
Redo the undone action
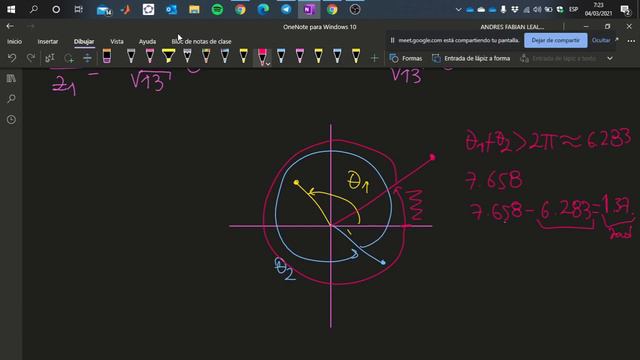(x=31, y=58)
